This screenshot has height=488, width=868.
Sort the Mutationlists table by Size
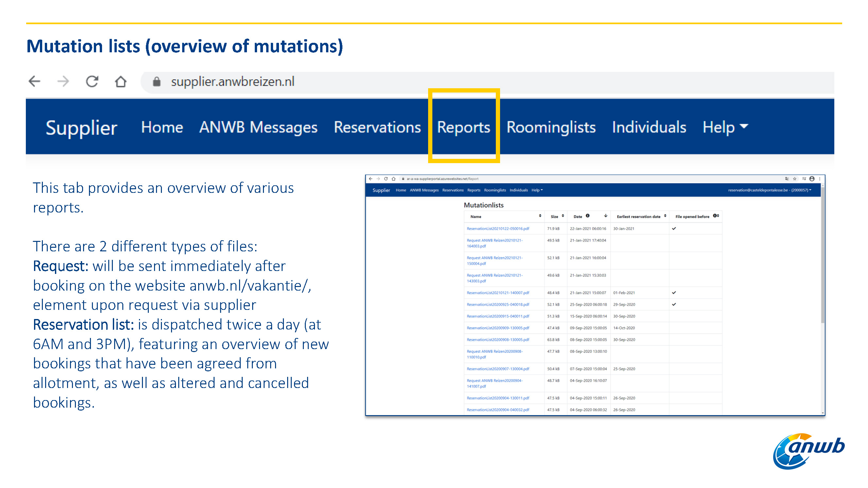pyautogui.click(x=563, y=216)
